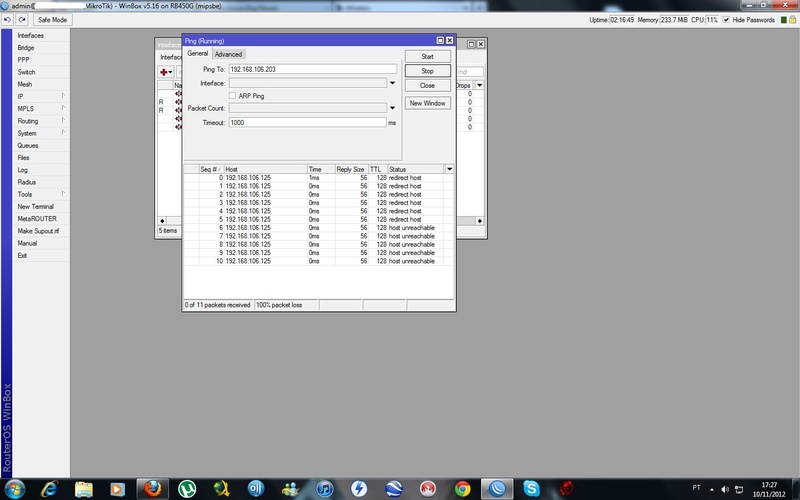The image size is (800, 500).
Task: Click Make Supout.rif
Action: pyautogui.click(x=38, y=231)
